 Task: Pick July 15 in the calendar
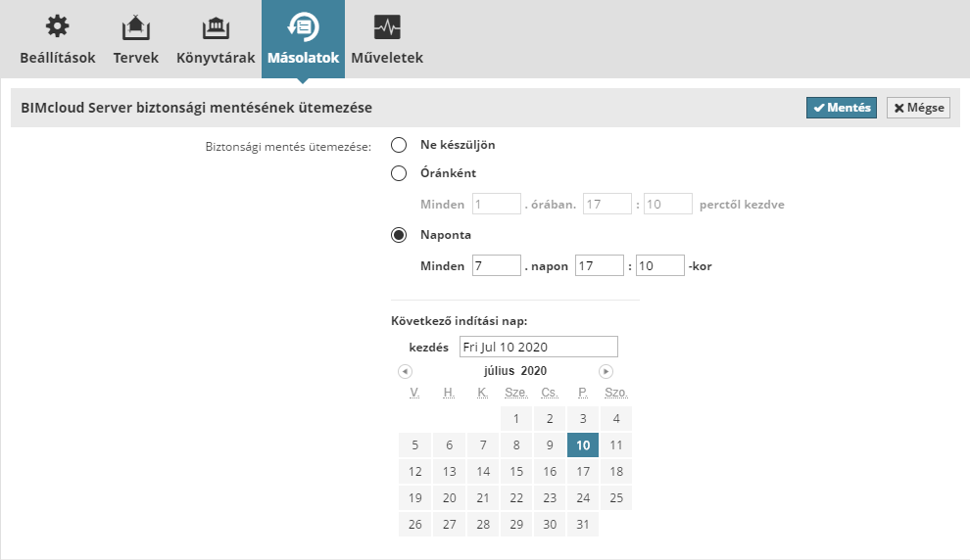(x=516, y=472)
